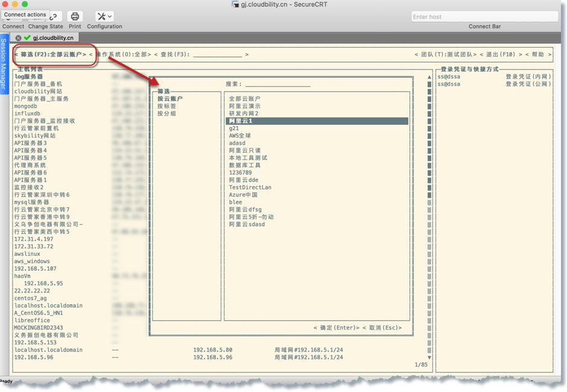Select filter mode 按标签
Screen dimensions: 567x392
[x=166, y=106]
